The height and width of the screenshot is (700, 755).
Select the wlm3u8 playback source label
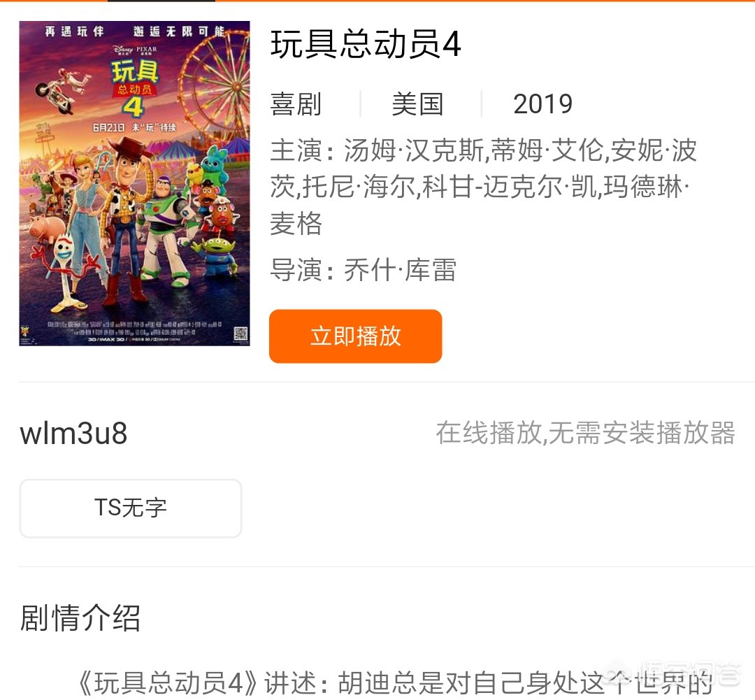[73, 433]
